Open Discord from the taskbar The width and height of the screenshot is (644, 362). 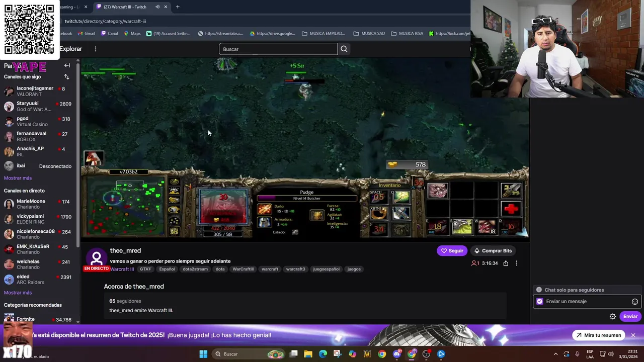(x=397, y=354)
